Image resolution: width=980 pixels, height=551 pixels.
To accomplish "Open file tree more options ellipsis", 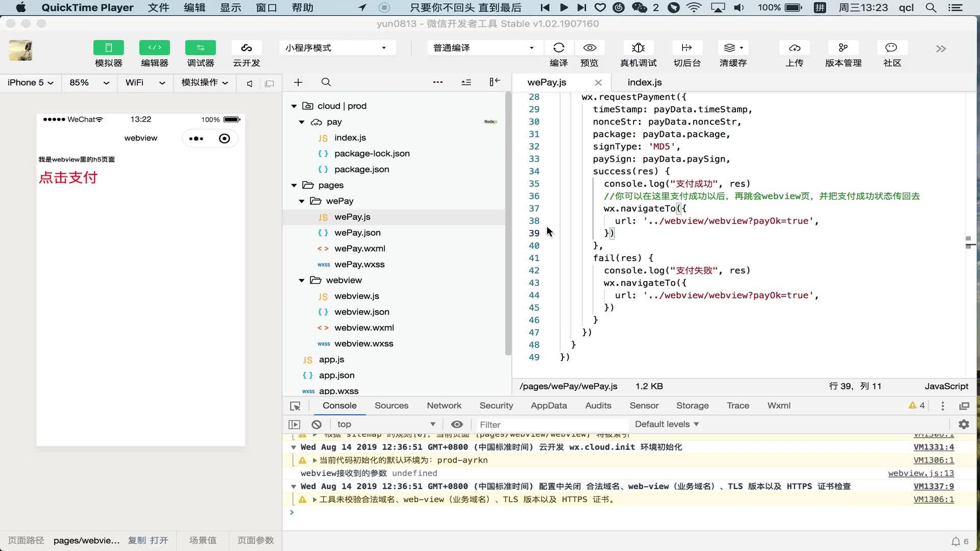I will tap(438, 82).
